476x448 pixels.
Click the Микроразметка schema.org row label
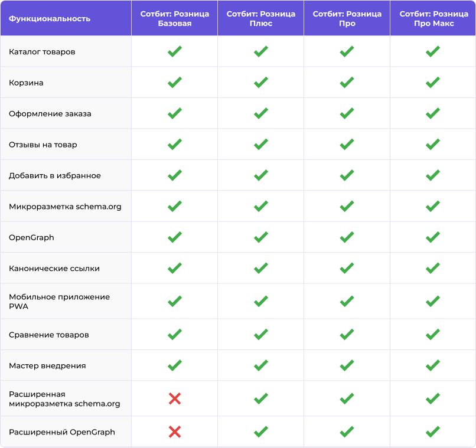click(65, 207)
